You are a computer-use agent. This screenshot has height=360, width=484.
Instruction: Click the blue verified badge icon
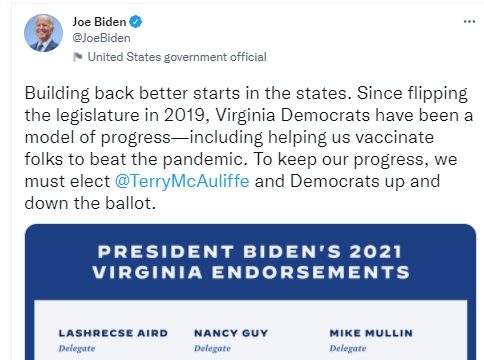click(136, 22)
